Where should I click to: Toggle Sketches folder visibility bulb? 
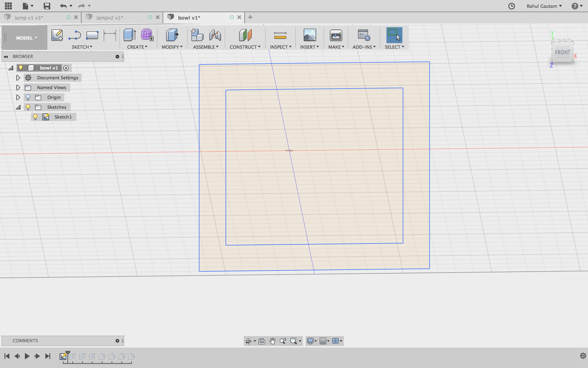pyautogui.click(x=28, y=107)
